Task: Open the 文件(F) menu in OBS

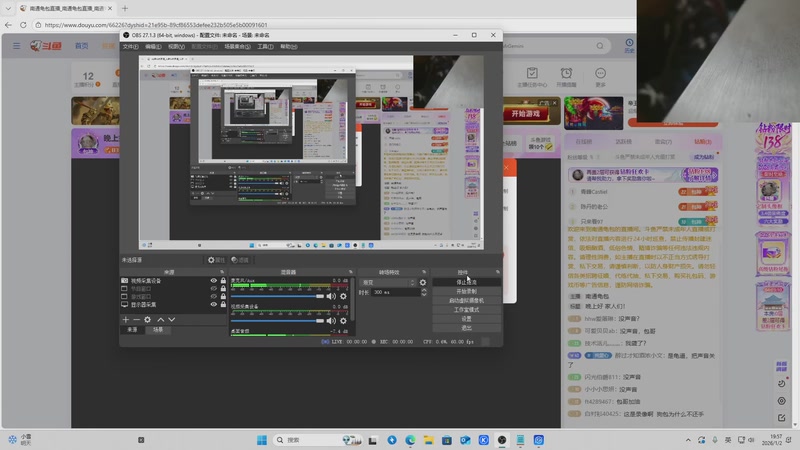Action: coord(130,46)
